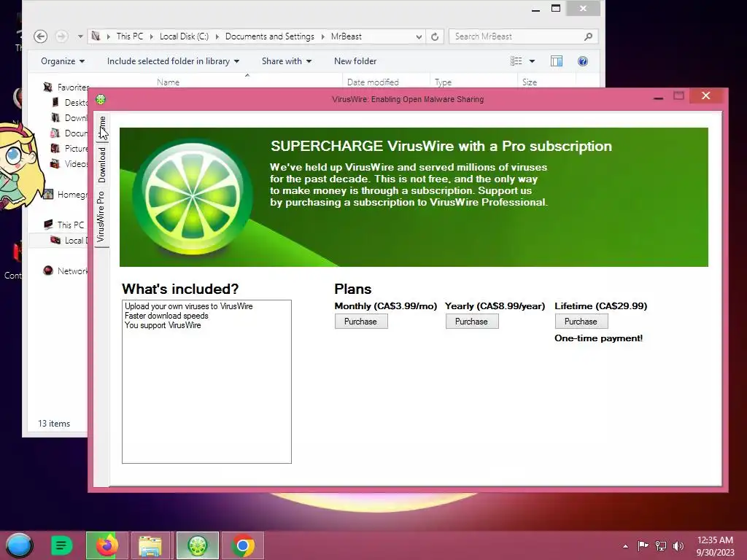Open the Home vertical tab in VirusWire

101,128
